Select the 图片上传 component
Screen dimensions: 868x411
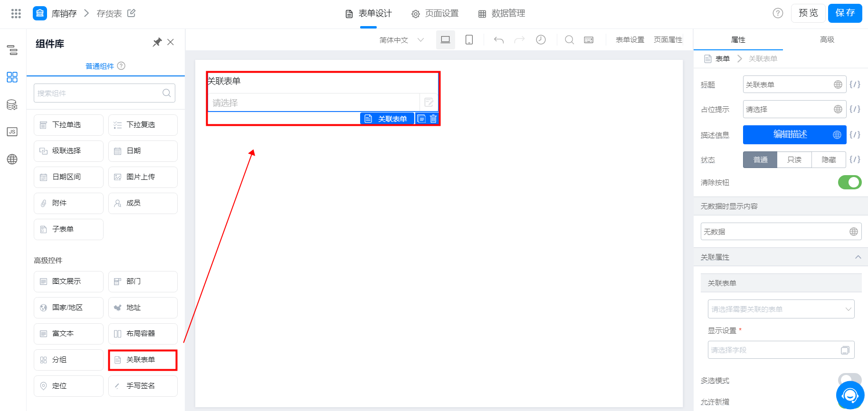tap(143, 177)
